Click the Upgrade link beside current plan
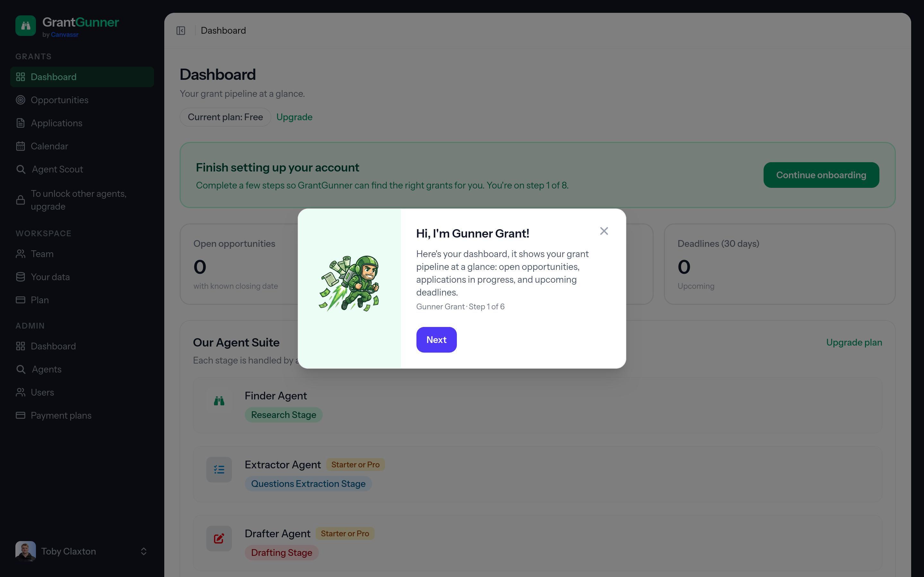Screen dimensions: 924x577 point(294,117)
